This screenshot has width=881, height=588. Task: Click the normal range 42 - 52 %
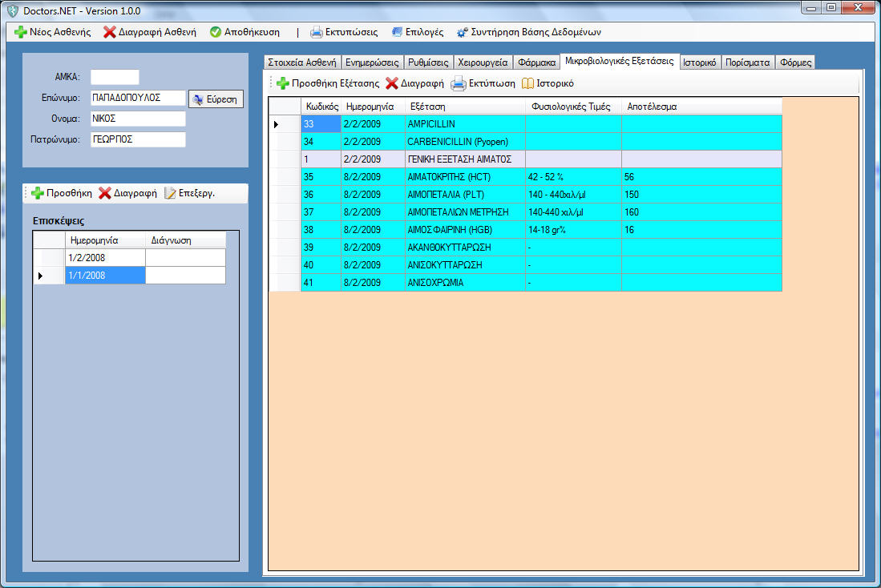pos(573,177)
